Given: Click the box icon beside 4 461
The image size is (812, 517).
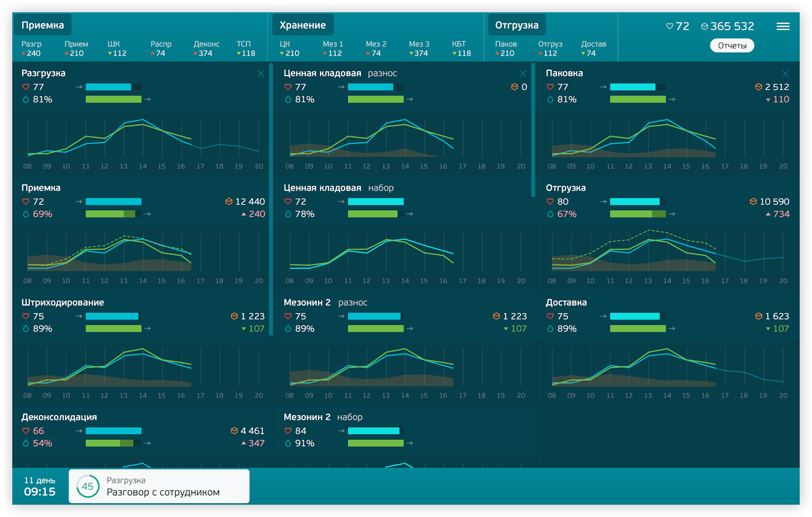Looking at the screenshot, I should [x=234, y=431].
